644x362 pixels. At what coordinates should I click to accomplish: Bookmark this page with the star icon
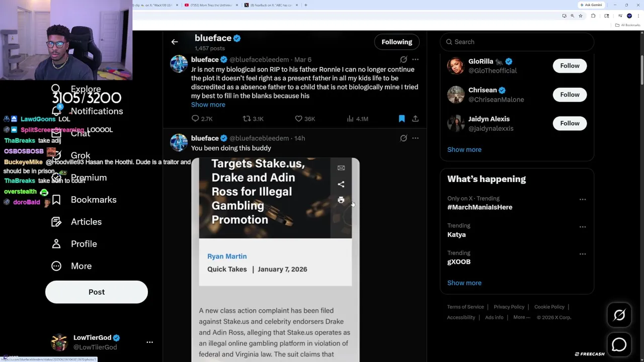pyautogui.click(x=580, y=16)
